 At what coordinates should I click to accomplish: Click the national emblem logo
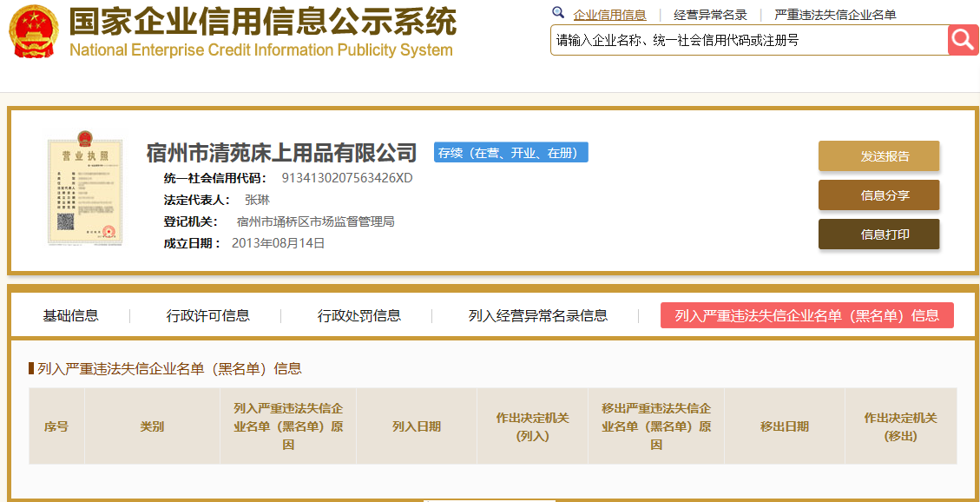(x=34, y=32)
